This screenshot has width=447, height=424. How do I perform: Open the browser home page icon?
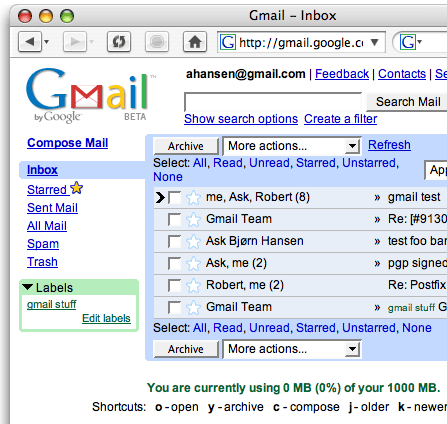(x=195, y=42)
